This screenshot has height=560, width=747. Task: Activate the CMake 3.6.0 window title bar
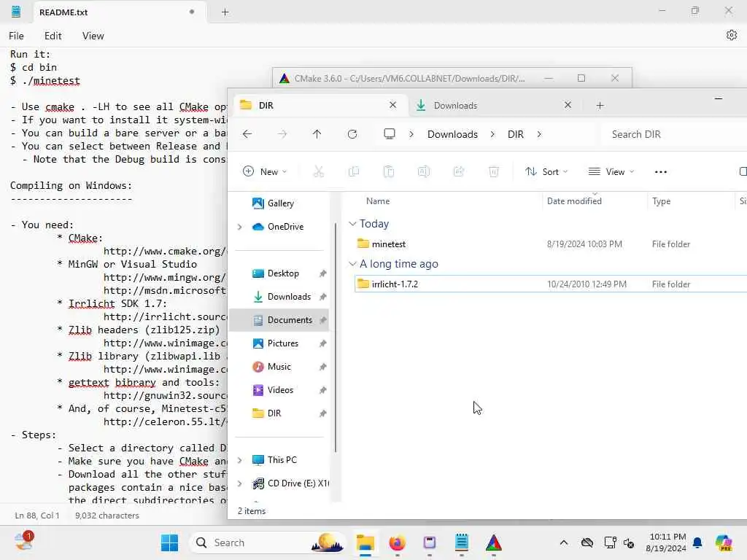click(410, 78)
